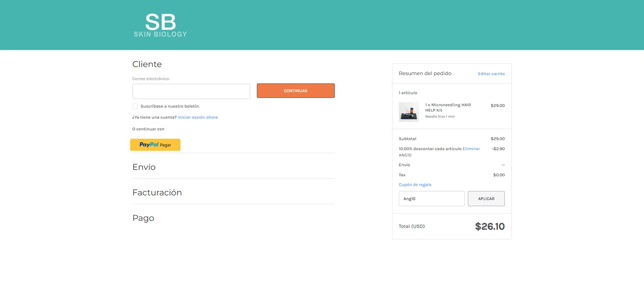
Task: Click the O continuar con text
Action: [x=148, y=129]
